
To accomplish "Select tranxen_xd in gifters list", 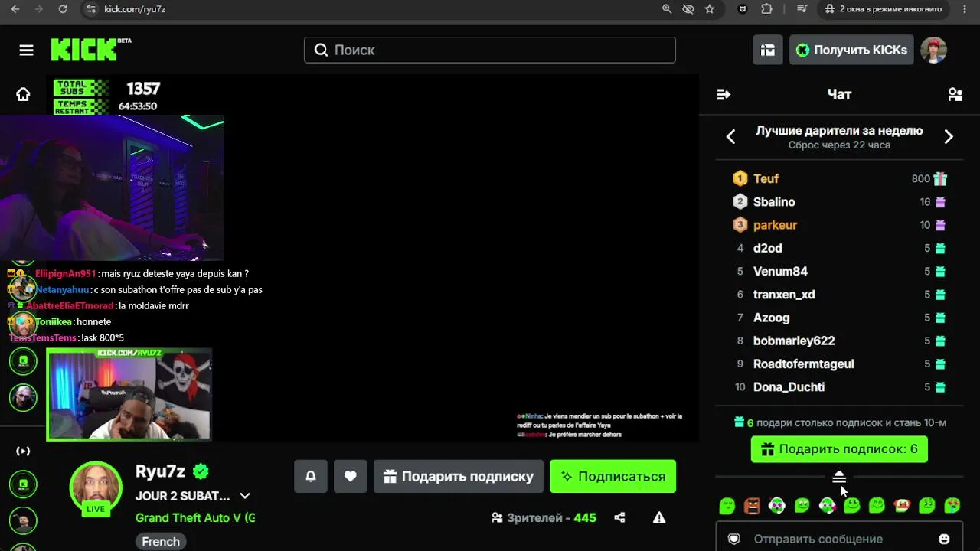I will tap(784, 295).
